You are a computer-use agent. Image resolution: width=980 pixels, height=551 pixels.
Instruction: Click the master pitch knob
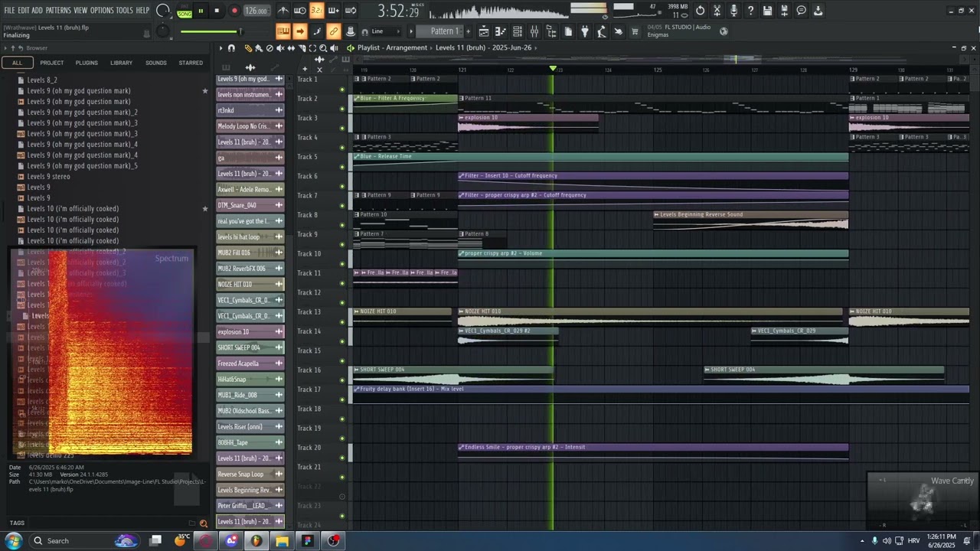(162, 31)
